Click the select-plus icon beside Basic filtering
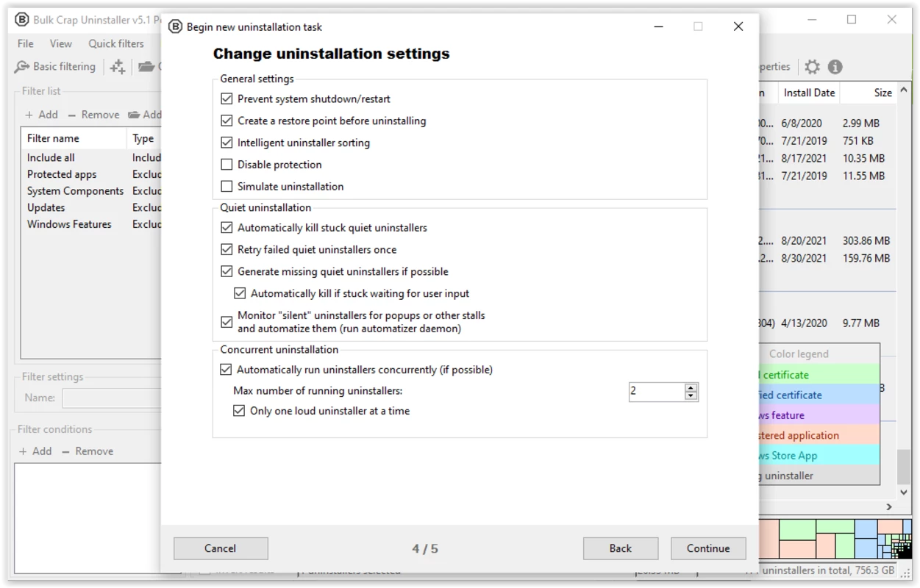This screenshot has height=588, width=920. pos(118,67)
